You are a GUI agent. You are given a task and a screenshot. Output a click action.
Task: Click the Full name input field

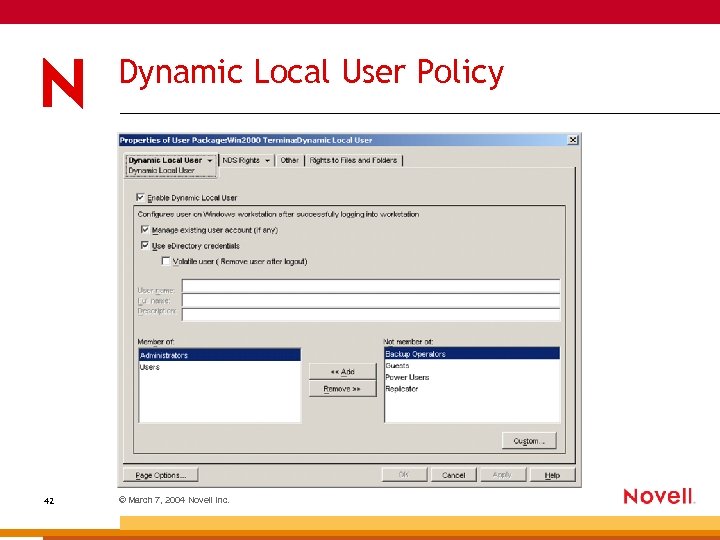pyautogui.click(x=371, y=300)
